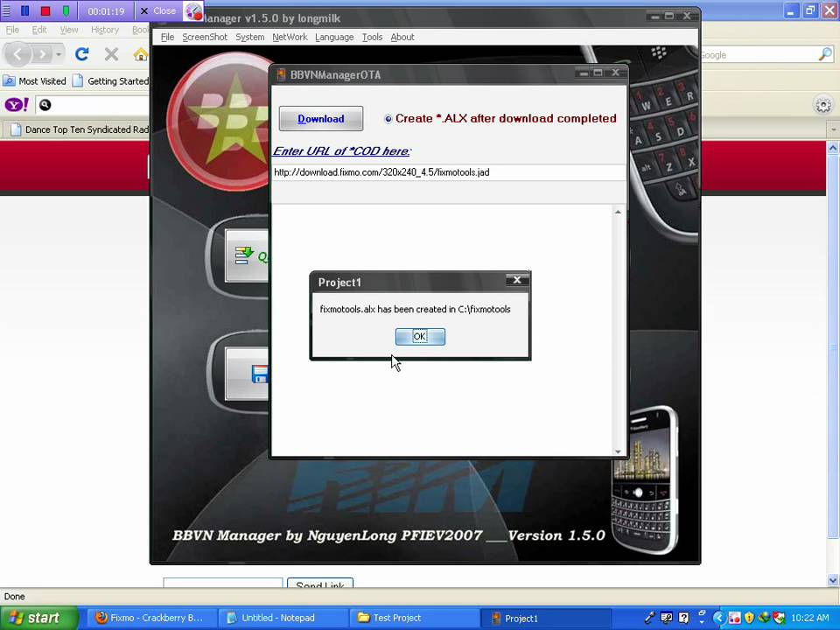840x630 pixels.
Task: Open the ScreenShot menu
Action: 205,37
